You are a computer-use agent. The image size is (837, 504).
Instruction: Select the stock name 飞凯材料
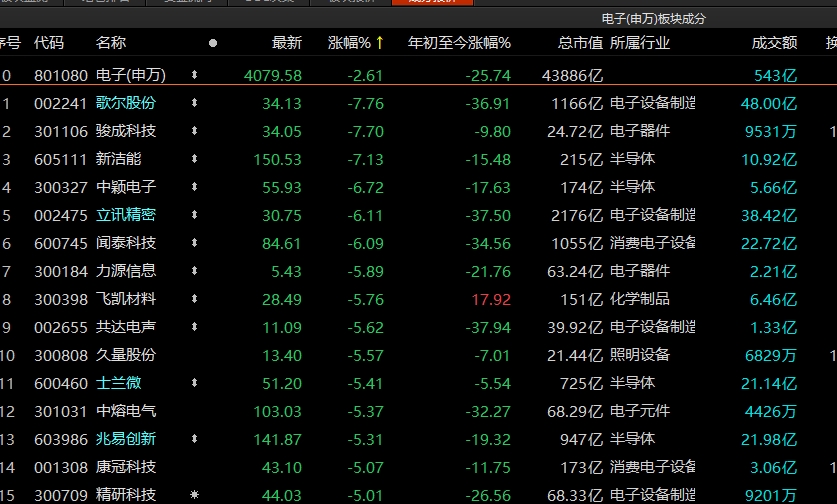coord(125,300)
